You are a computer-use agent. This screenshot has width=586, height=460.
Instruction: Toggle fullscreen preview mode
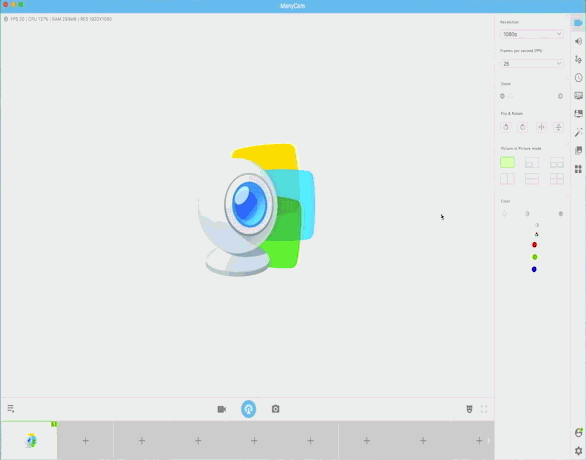(484, 409)
